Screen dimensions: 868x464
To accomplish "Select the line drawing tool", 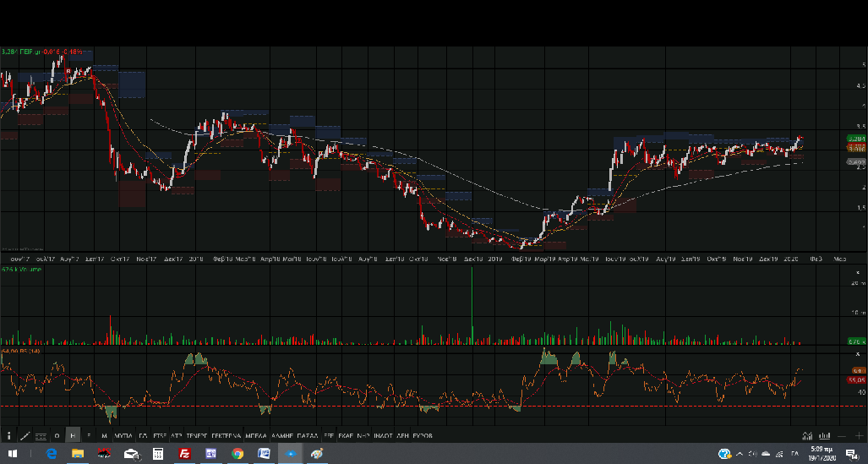I will pos(25,435).
